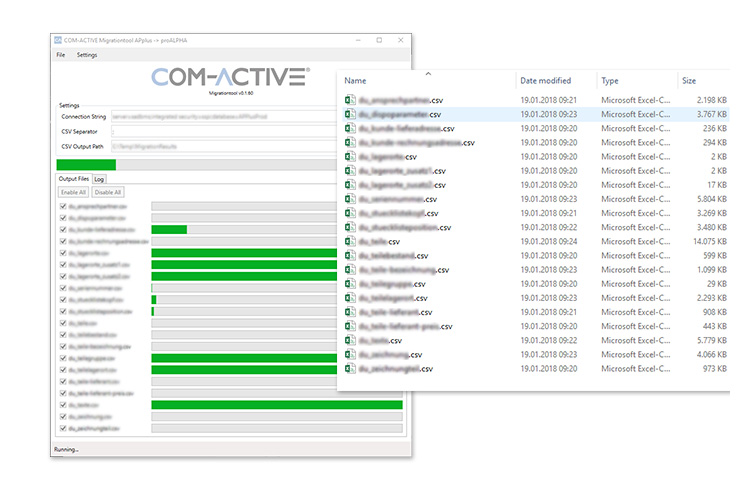750x499 pixels.
Task: Click Excel icon of the 3.767 KB file
Action: pyautogui.click(x=350, y=114)
